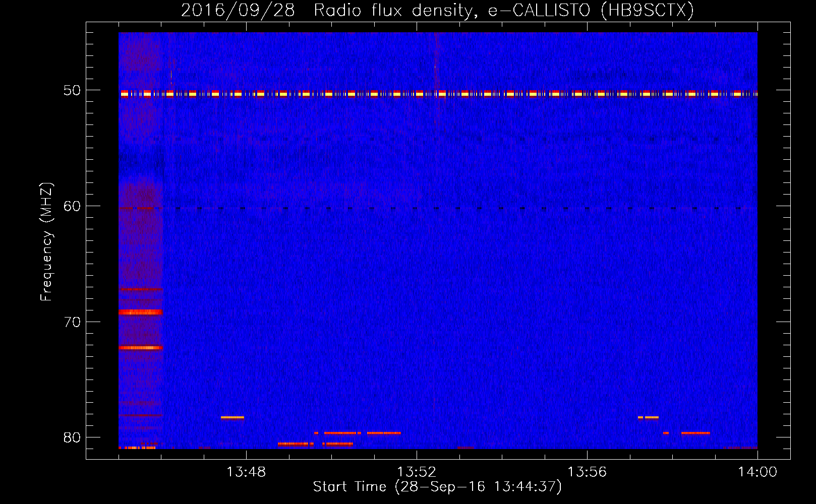Click the orange signal segment near 78 MHz after 13:47
The height and width of the screenshot is (504, 816).
click(232, 417)
